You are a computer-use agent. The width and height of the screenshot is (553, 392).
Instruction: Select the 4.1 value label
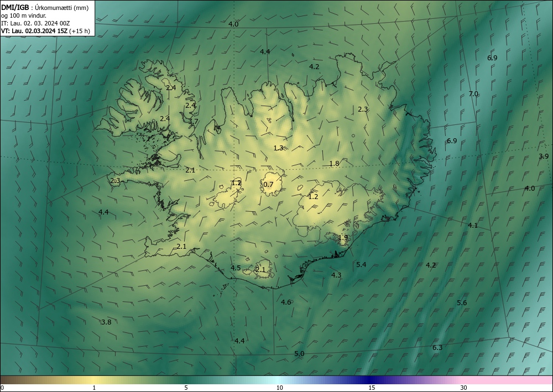click(473, 226)
